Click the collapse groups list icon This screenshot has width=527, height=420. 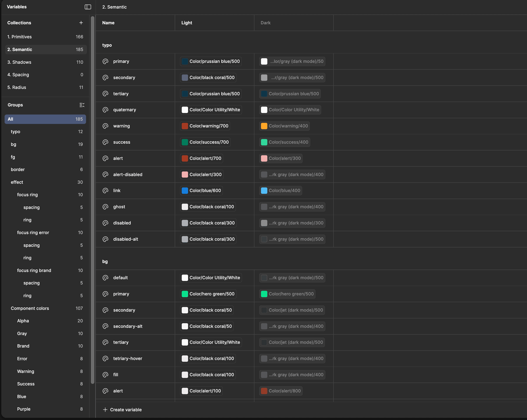tap(82, 105)
